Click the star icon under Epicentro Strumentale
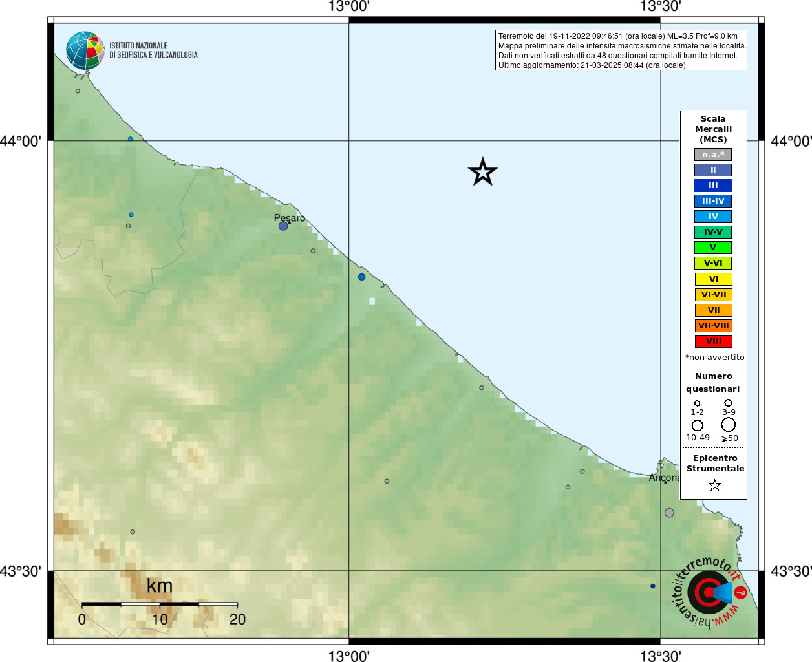 point(715,485)
